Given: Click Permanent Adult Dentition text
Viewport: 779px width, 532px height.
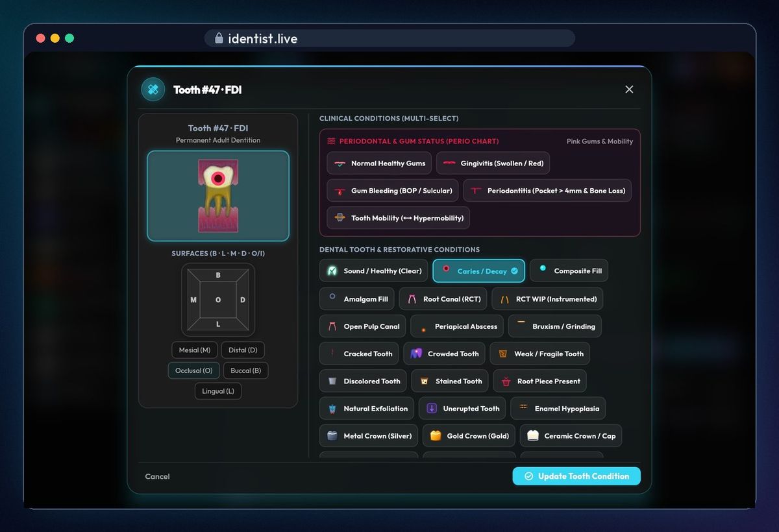Looking at the screenshot, I should coord(218,140).
